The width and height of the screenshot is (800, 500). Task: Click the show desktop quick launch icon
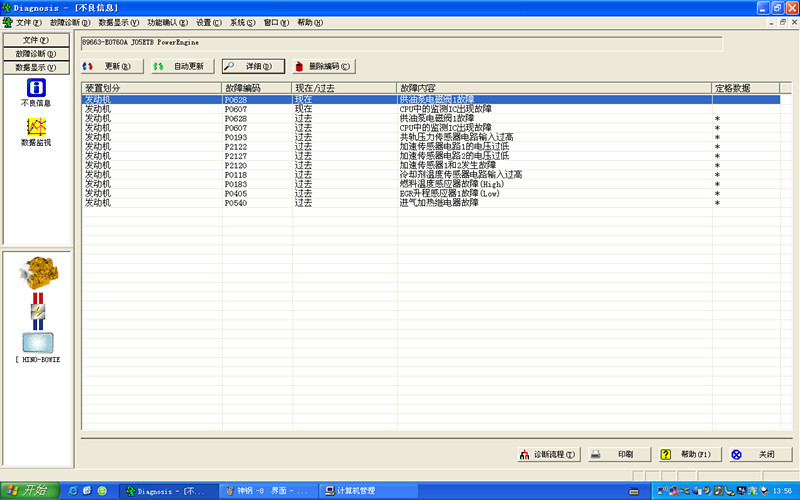point(87,491)
